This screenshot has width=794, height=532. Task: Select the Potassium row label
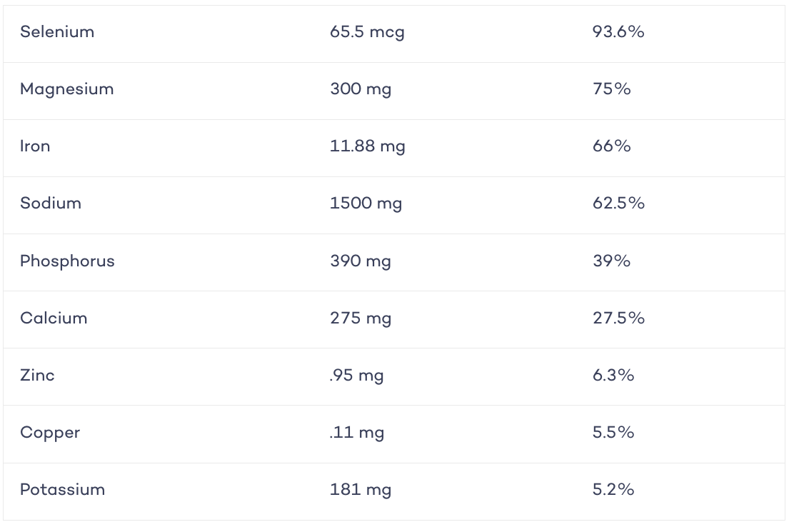(62, 490)
